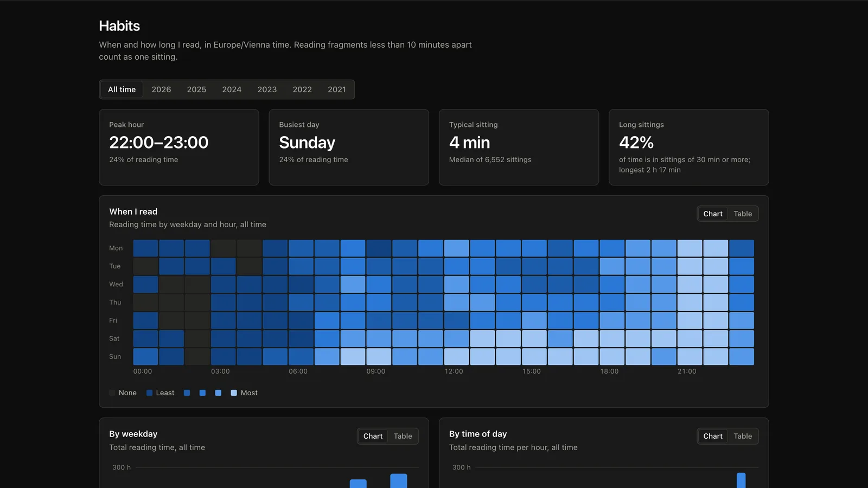The image size is (868, 488).
Task: Switch When I read to Table view
Action: click(x=743, y=214)
